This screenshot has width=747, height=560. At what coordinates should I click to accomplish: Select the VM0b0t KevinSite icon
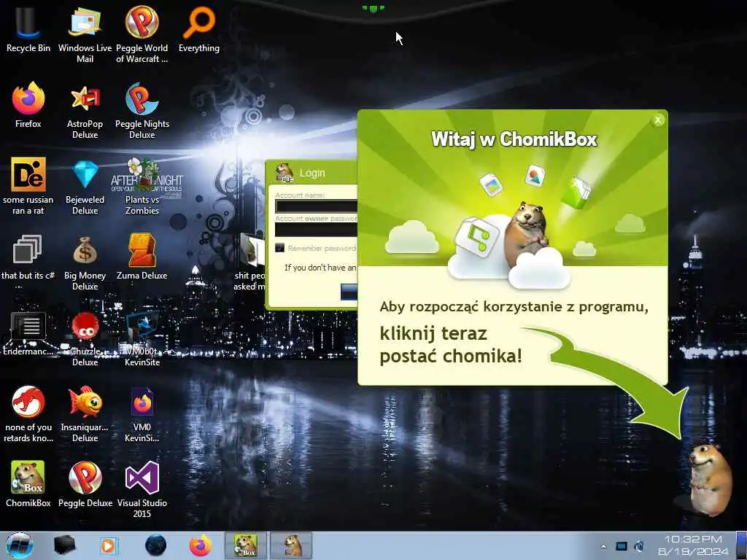[142, 338]
